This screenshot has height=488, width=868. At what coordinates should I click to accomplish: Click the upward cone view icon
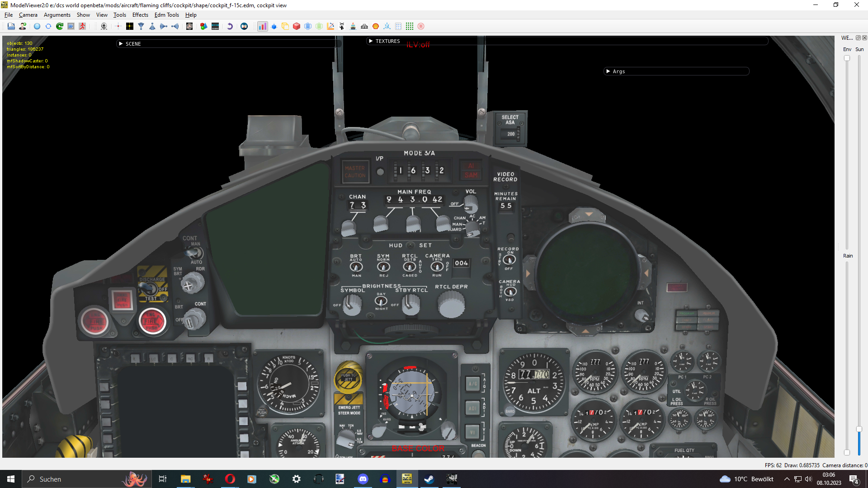pyautogui.click(x=152, y=26)
